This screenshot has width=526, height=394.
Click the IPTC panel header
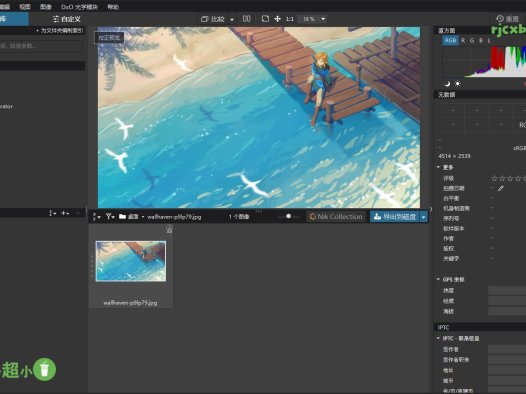pos(480,327)
